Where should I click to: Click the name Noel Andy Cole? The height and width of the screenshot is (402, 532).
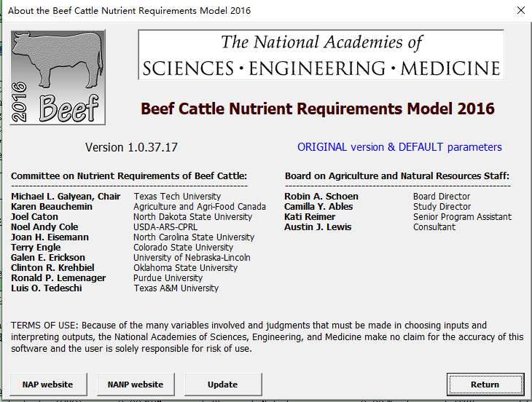[44, 227]
